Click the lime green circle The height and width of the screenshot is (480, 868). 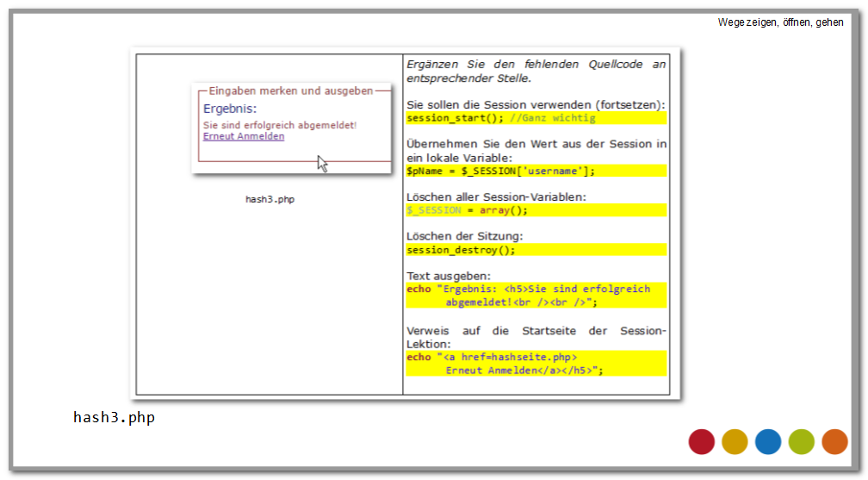[801, 442]
